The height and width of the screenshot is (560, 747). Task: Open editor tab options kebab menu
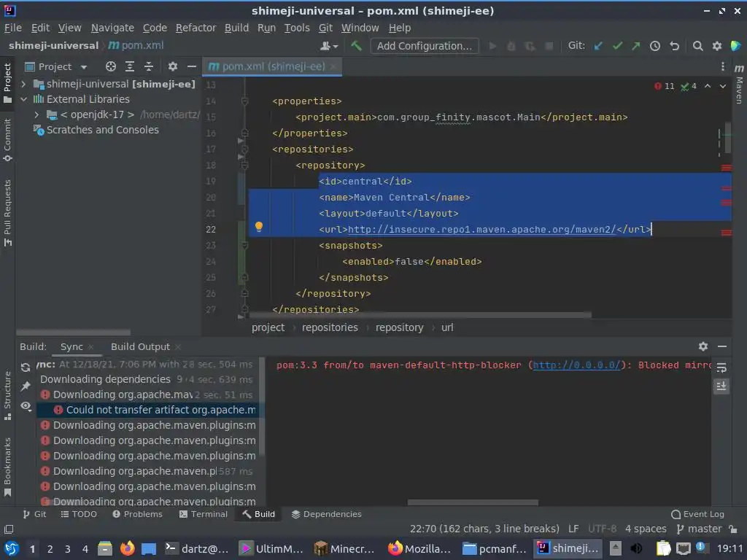(x=723, y=66)
